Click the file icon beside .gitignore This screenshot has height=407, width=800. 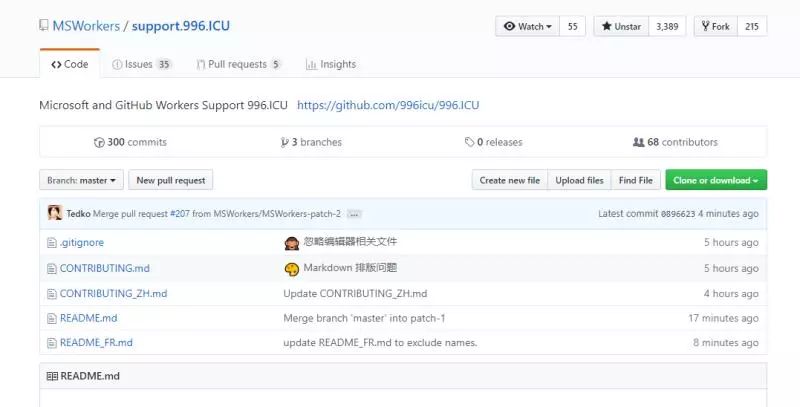point(52,243)
